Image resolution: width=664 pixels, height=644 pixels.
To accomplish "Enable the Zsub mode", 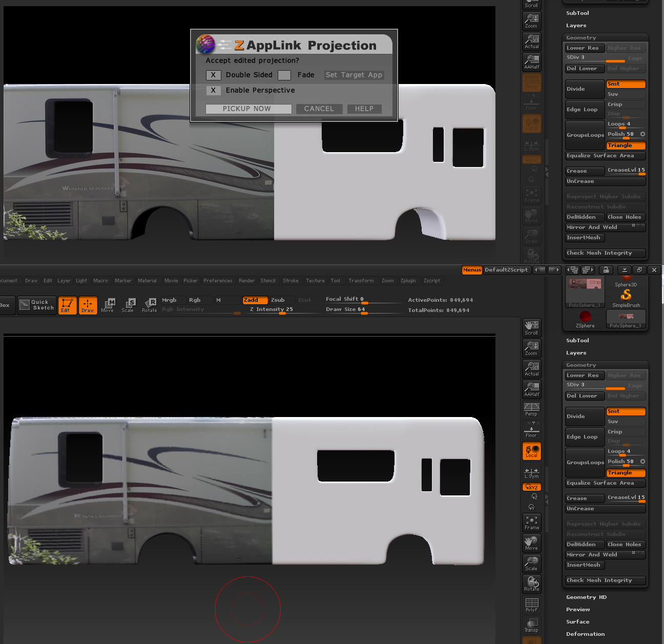I will (281, 300).
